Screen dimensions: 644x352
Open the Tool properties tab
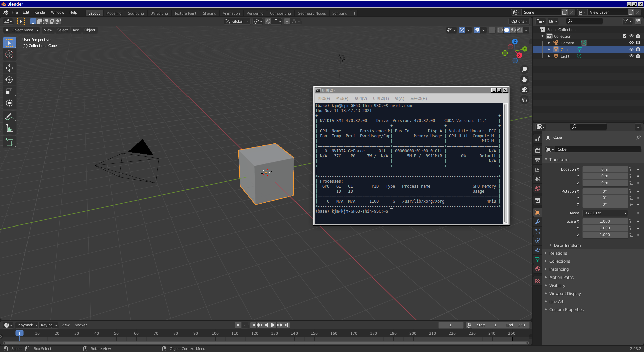tap(538, 139)
